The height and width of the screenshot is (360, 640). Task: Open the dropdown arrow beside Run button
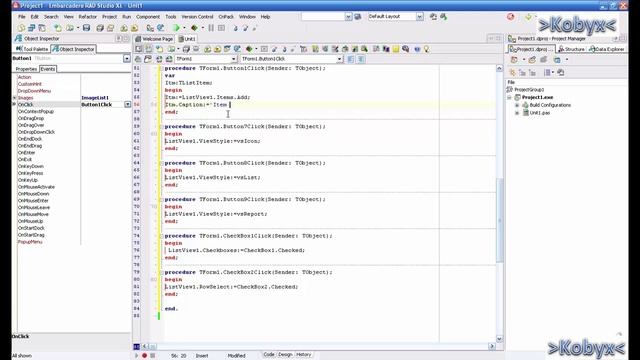coord(184,28)
